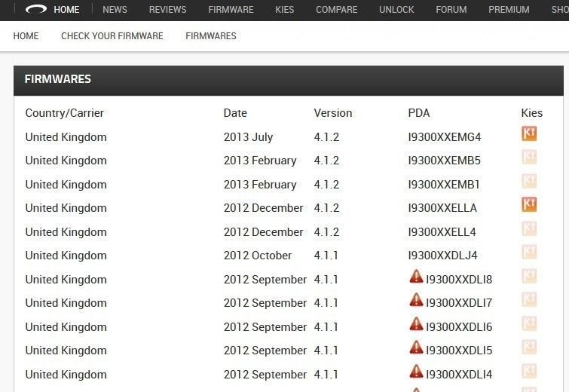Open the FIRMWARE menu in top bar
The height and width of the screenshot is (392, 569).
[231, 10]
